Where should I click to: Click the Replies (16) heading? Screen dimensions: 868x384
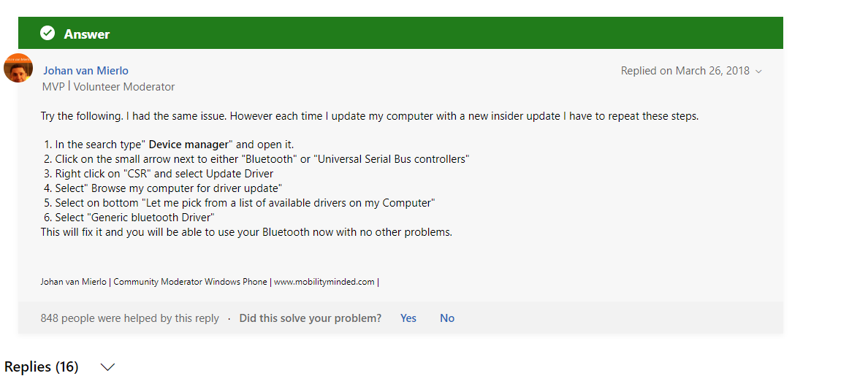pyautogui.click(x=42, y=366)
